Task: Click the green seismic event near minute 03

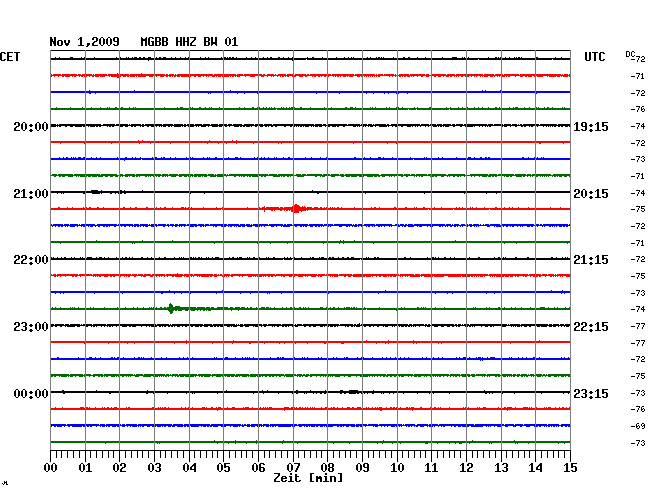Action: [171, 308]
